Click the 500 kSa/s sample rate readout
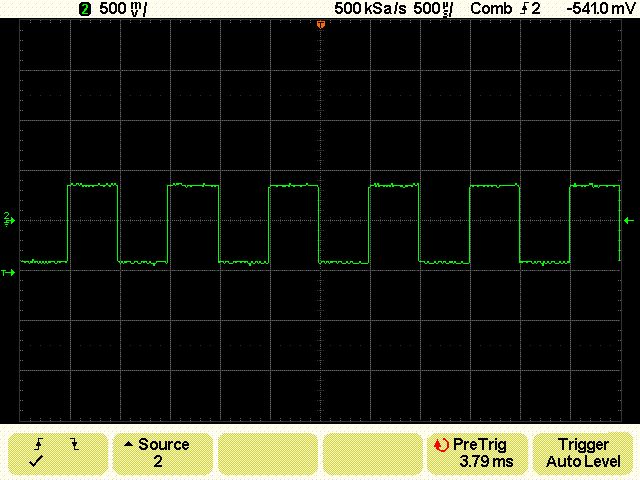The width and height of the screenshot is (640, 480). point(370,9)
